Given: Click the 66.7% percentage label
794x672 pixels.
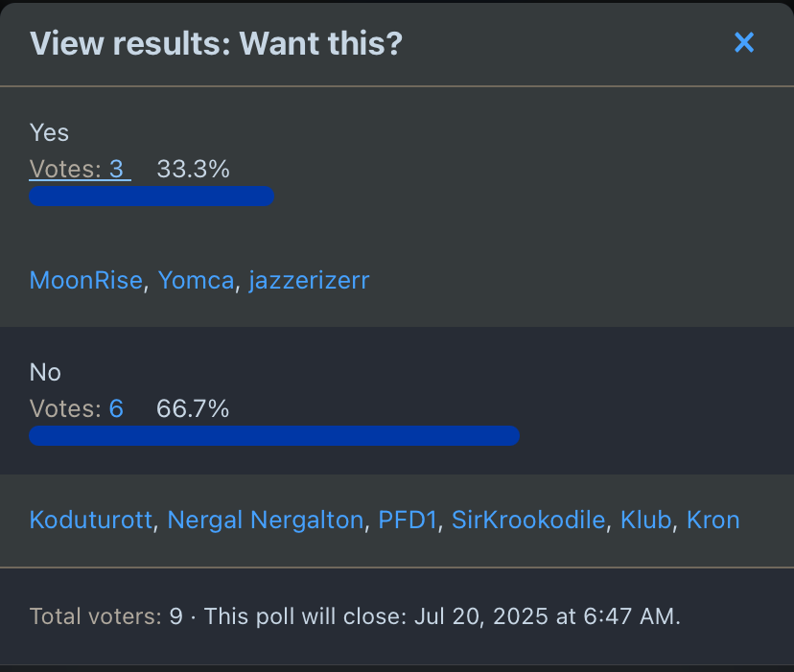Looking at the screenshot, I should click(x=193, y=409).
